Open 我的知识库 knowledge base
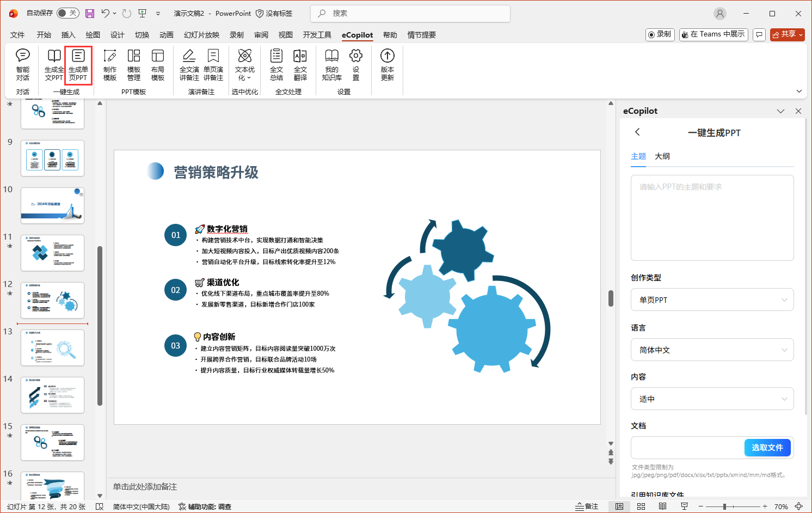This screenshot has width=812, height=513. 331,64
